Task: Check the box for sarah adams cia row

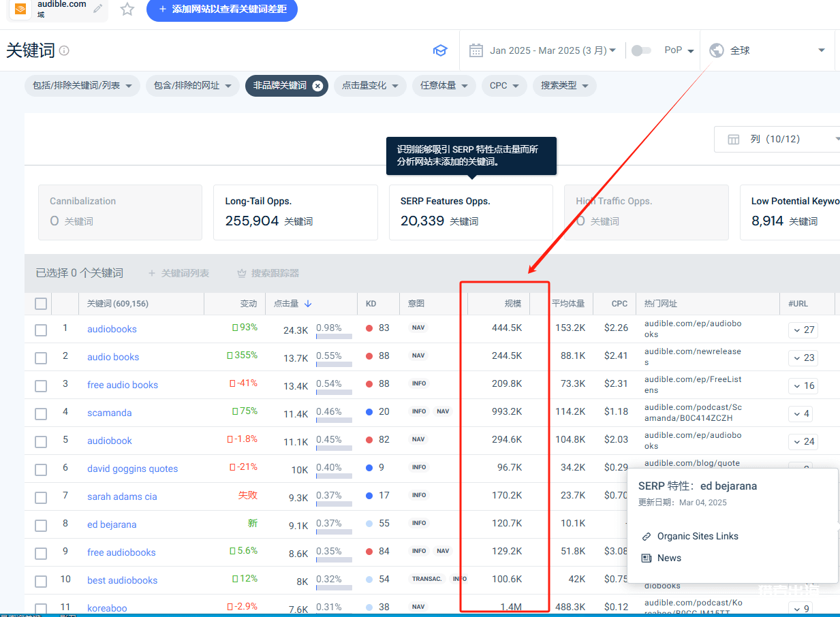Action: (x=41, y=498)
